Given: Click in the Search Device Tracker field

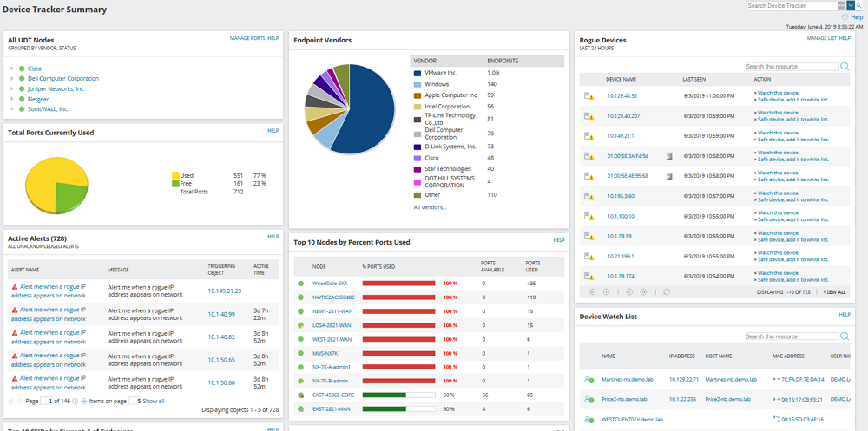Looking at the screenshot, I should [792, 5].
